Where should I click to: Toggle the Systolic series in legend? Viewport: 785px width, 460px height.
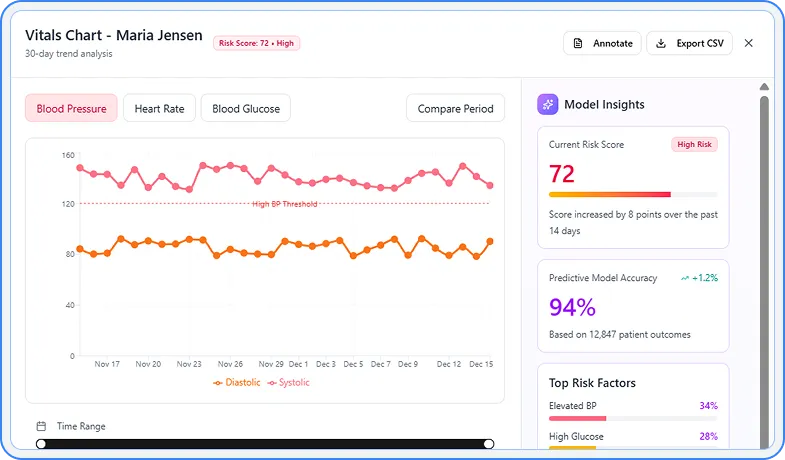point(289,382)
